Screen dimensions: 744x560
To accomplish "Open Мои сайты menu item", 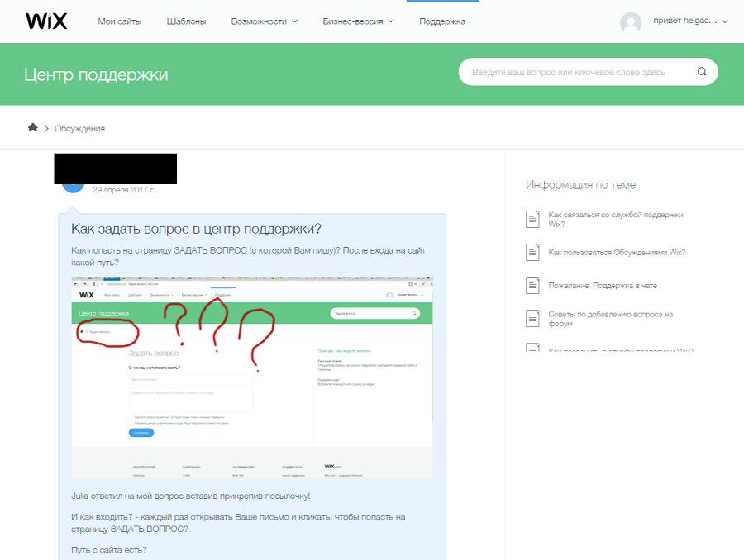I will point(120,21).
